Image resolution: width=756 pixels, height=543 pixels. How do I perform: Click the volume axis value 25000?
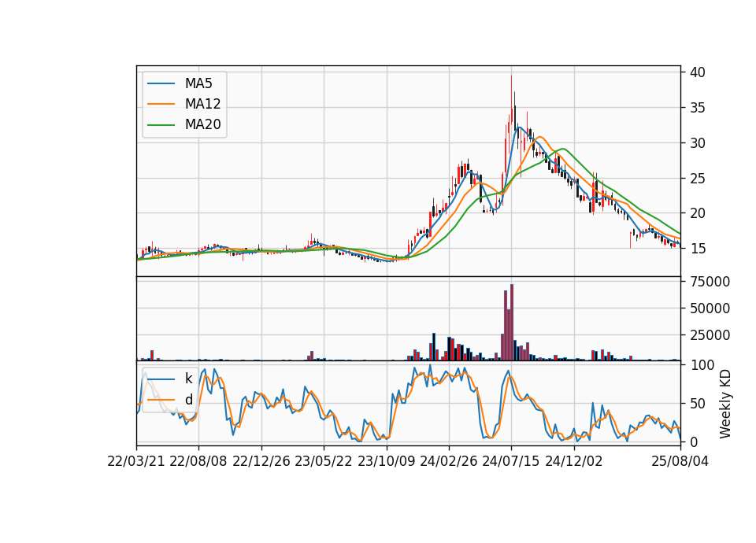point(710,335)
